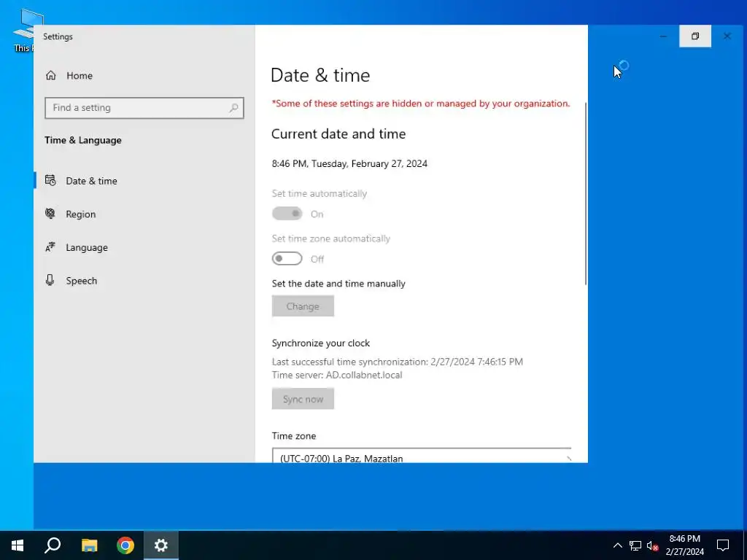747x560 pixels.
Task: Open taskbar Search
Action: tap(53, 545)
